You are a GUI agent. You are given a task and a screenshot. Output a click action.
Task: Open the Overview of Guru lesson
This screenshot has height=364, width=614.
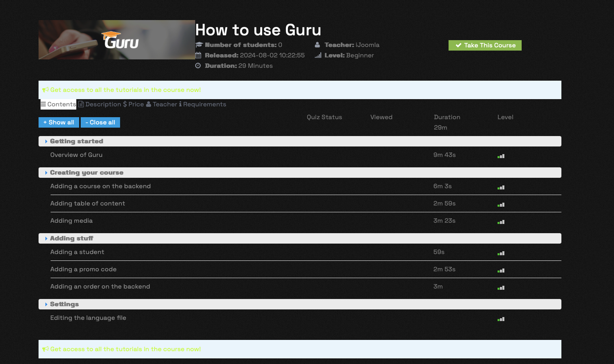coord(76,155)
